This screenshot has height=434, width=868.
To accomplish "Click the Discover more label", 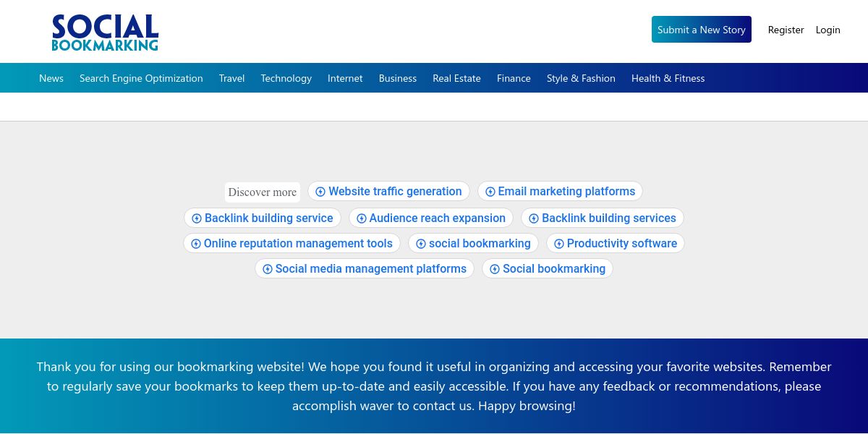I will (262, 192).
